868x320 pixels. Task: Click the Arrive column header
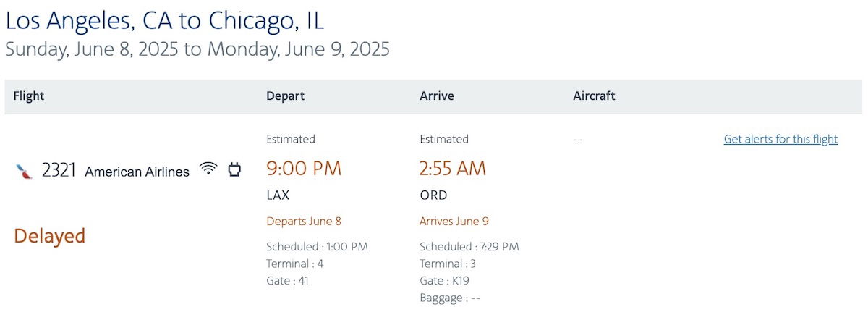click(437, 96)
